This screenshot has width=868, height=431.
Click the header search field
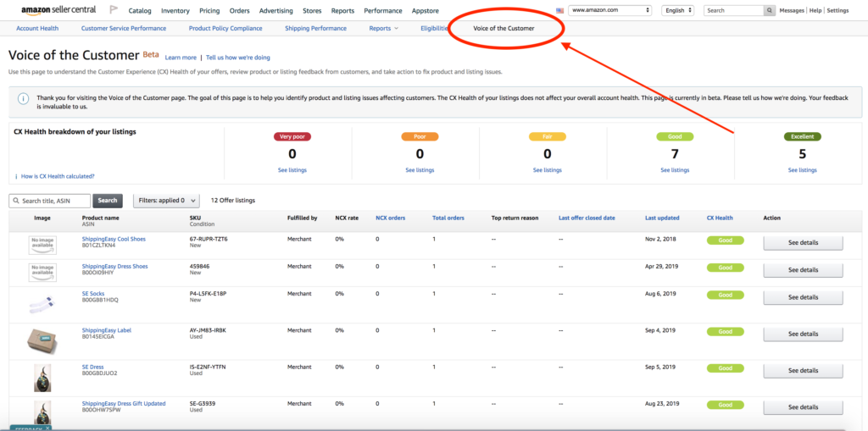click(733, 10)
